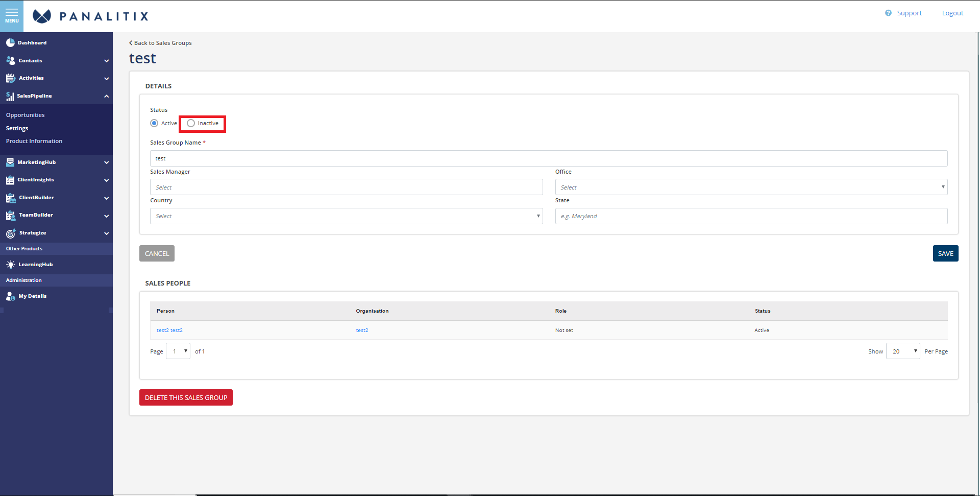Open the Office dropdown
Screen dimensions: 980x496
pyautogui.click(x=751, y=187)
